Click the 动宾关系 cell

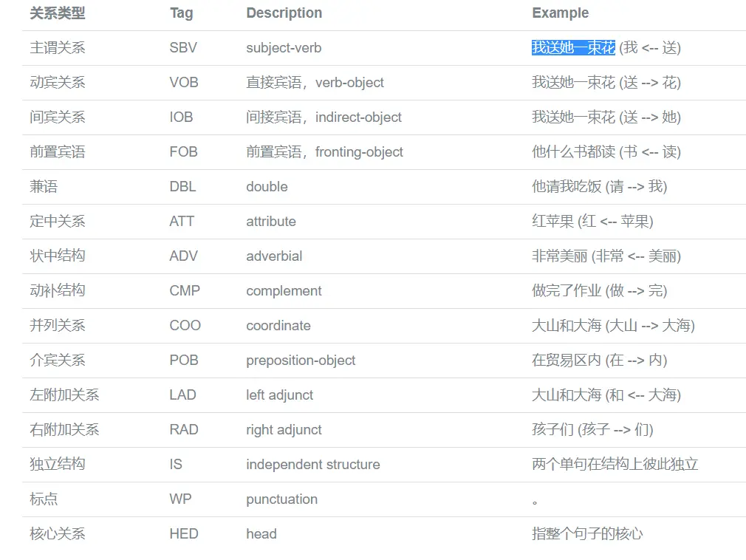[x=57, y=82]
